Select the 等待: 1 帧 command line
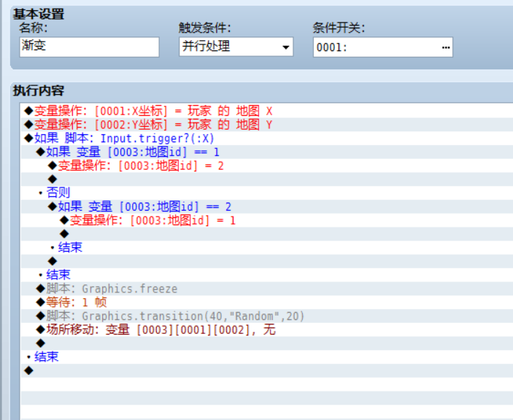Screen dimensions: 513x420 point(266,303)
